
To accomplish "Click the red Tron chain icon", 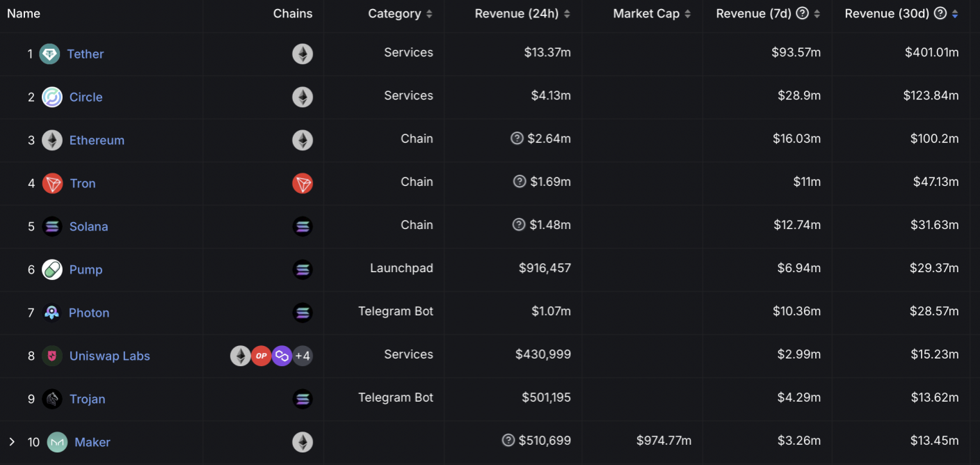I will click(303, 183).
